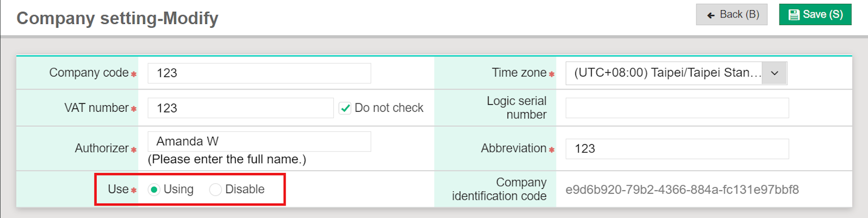Click the back arrow icon

click(711, 15)
